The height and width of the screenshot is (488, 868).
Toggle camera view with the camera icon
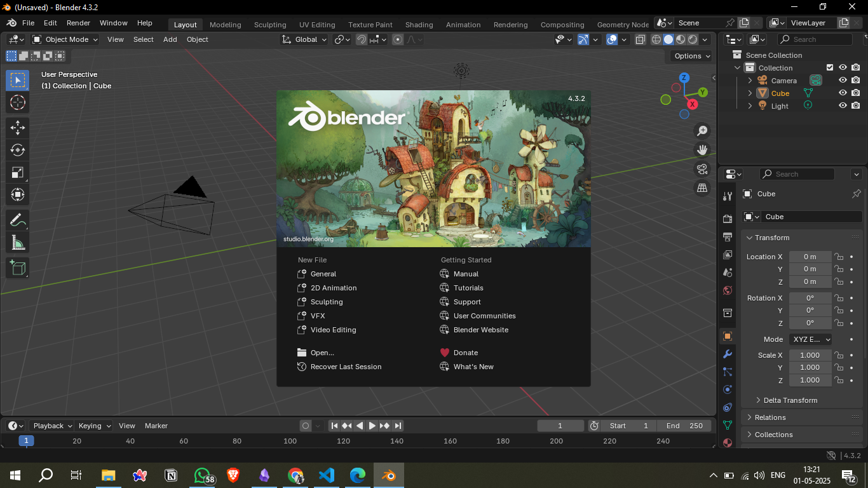click(702, 169)
